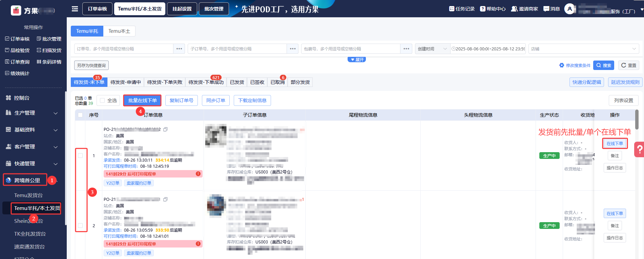This screenshot has height=259, width=644.
Task: Open the 邀请商家 invite merchant icon
Action: (x=514, y=9)
